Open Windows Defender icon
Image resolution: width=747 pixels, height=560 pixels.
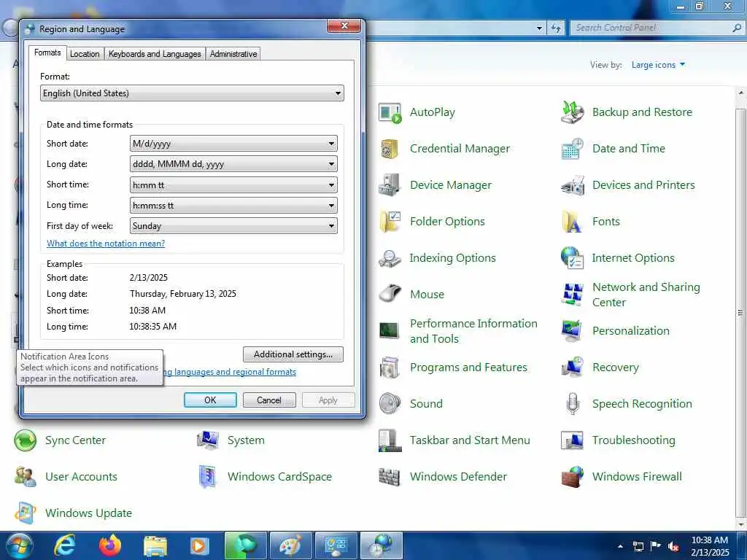390,477
